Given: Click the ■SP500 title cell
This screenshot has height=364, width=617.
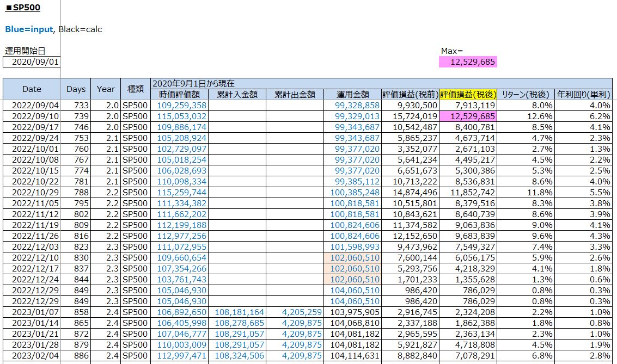Looking at the screenshot, I should click(22, 8).
